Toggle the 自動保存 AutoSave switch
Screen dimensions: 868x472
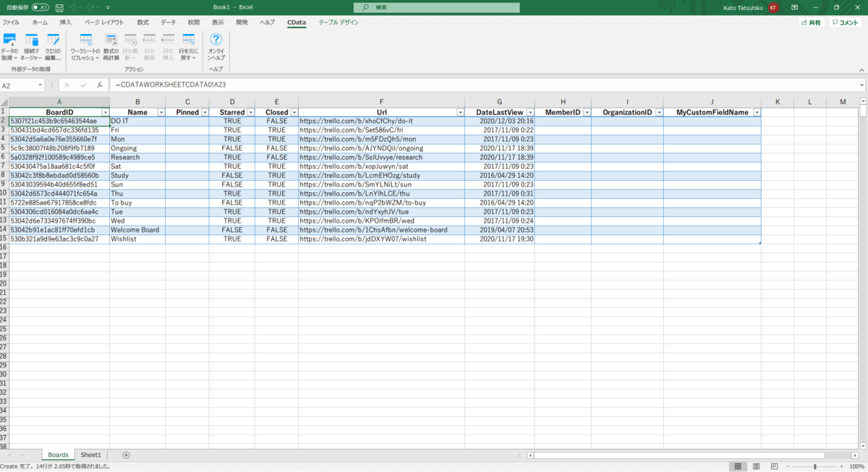[41, 7]
